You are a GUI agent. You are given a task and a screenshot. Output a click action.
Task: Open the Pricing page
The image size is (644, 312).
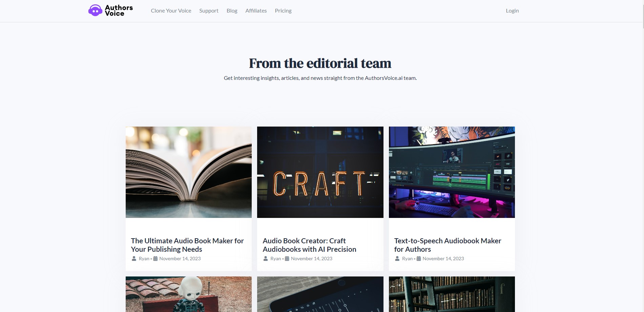[283, 11]
